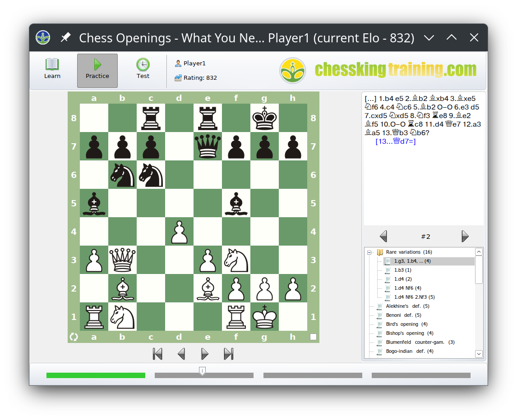
Task: Open the title bar chevron menu
Action: click(429, 38)
